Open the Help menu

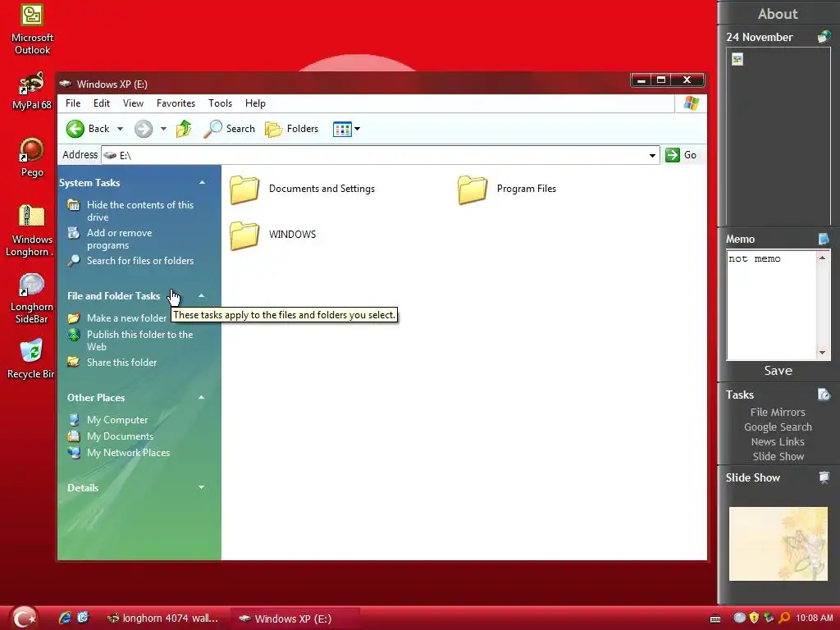[x=255, y=103]
